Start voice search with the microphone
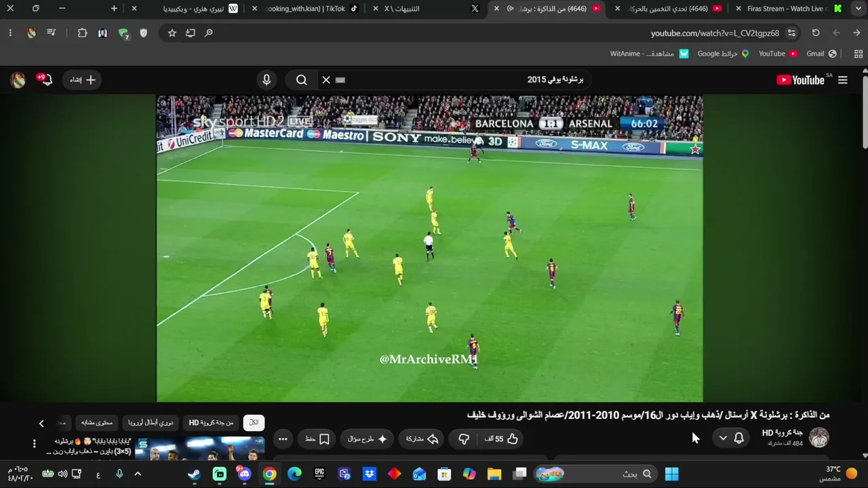 [267, 80]
